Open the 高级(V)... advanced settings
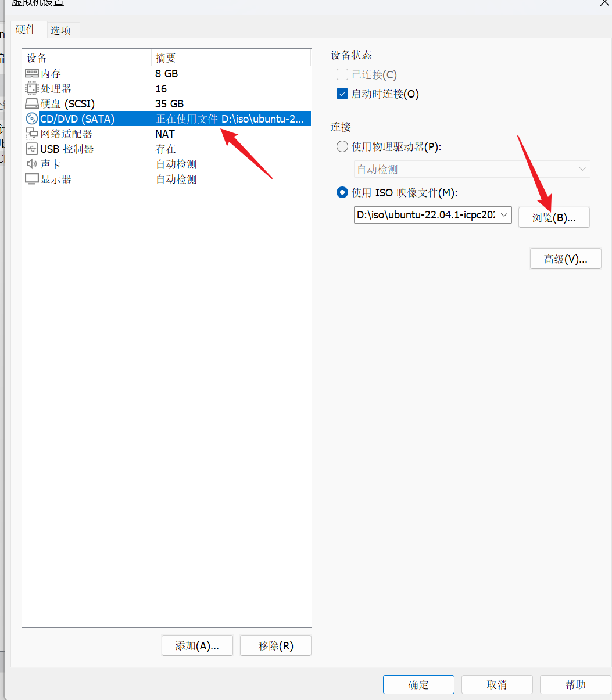Viewport: 612px width, 700px height. coord(566,259)
